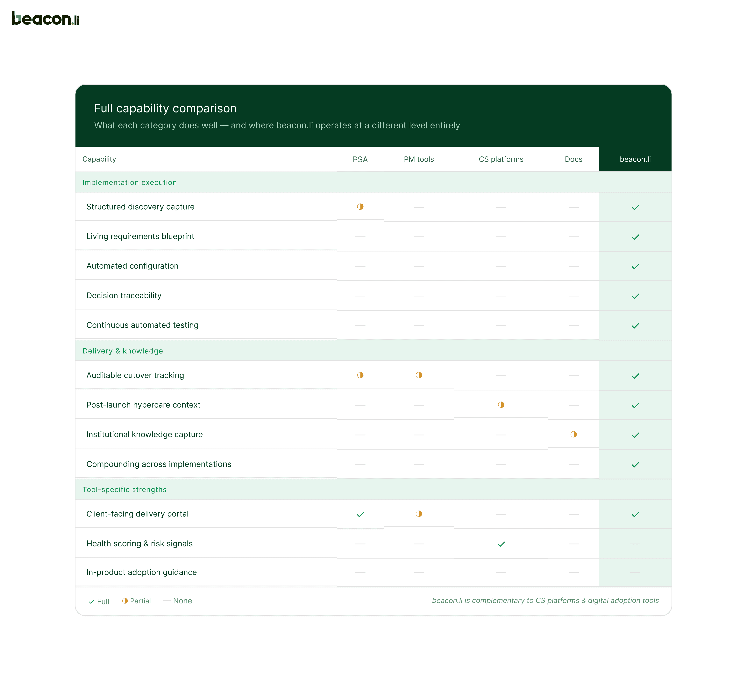Viewport: 747px width, 700px height.
Task: Click PSA checkmark for Client-facing delivery portal
Action: coord(360,514)
